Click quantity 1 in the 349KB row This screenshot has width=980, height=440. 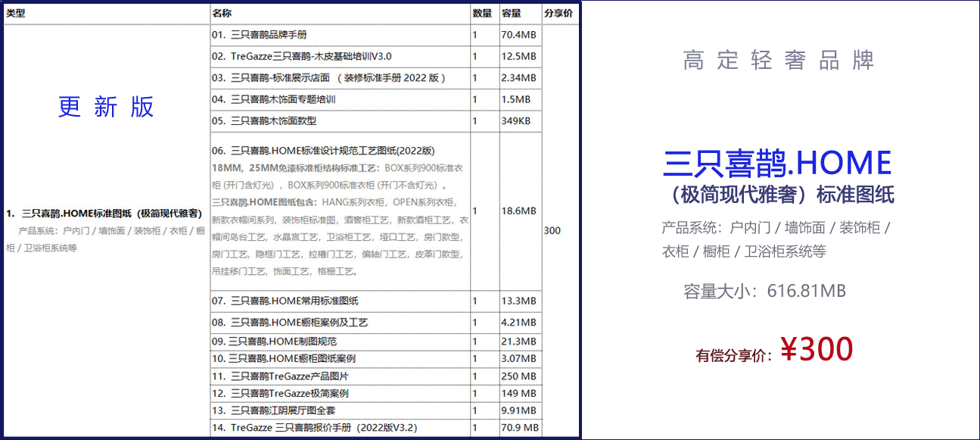pyautogui.click(x=474, y=120)
